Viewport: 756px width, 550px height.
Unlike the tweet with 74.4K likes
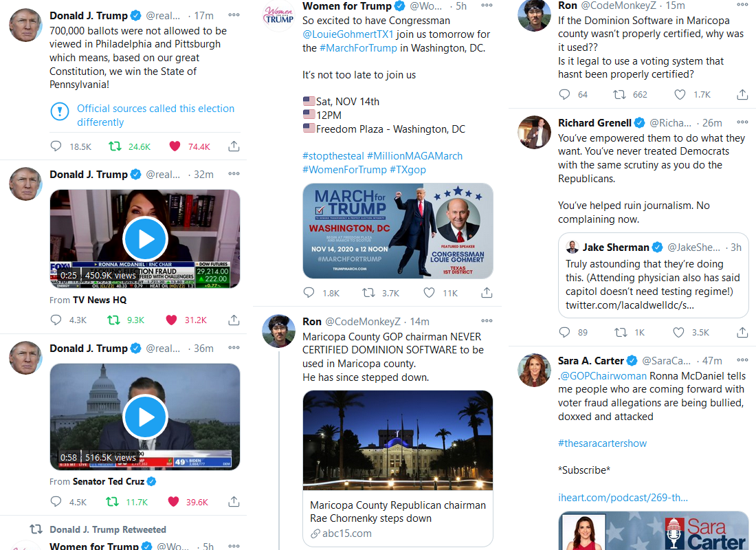(175, 146)
